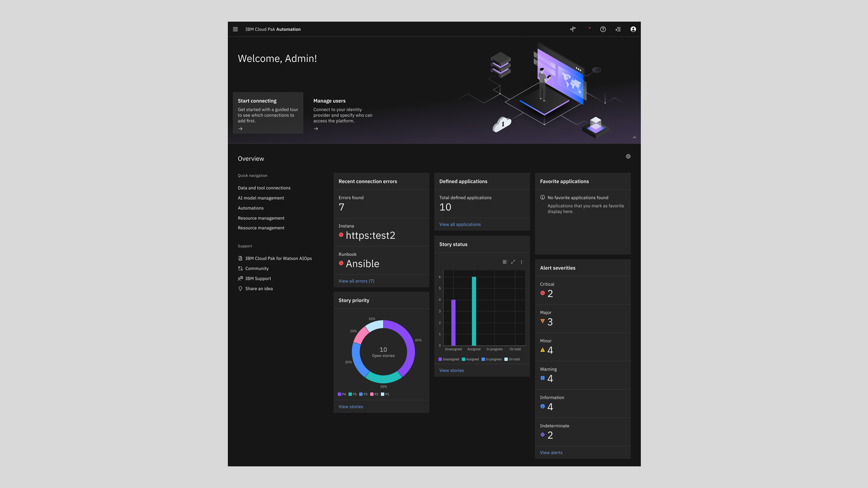Toggle Assigned legend in Story status chart
The image size is (868, 488).
click(x=470, y=359)
